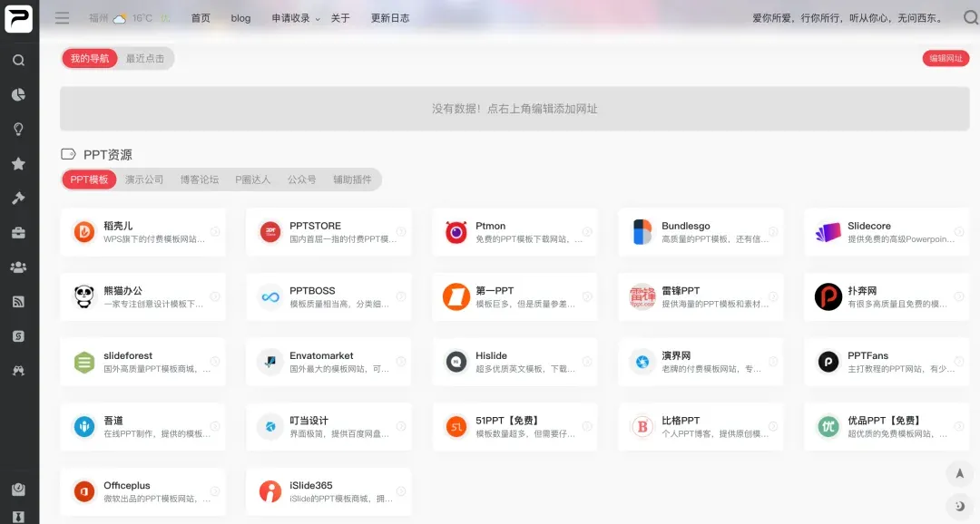Switch to the 博客论坛 category tab
The image size is (980, 524).
tap(200, 180)
